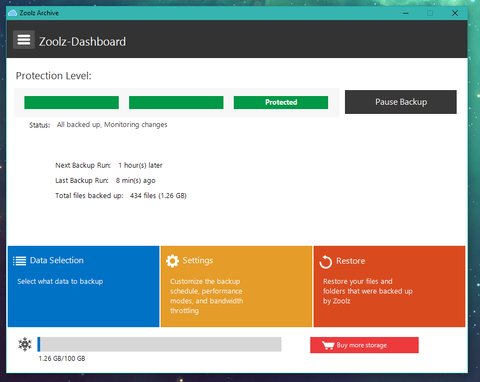Click the storage usage progress bar

[159, 344]
